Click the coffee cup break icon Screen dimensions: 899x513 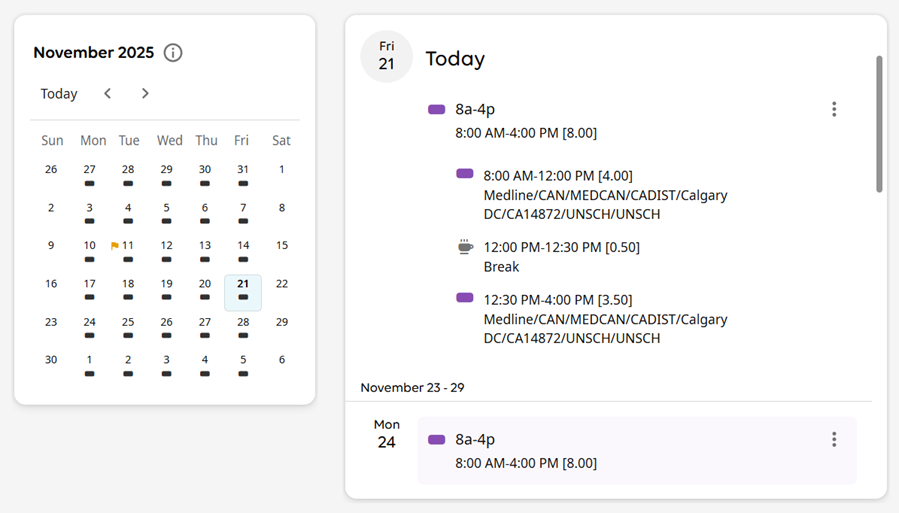[x=465, y=247]
